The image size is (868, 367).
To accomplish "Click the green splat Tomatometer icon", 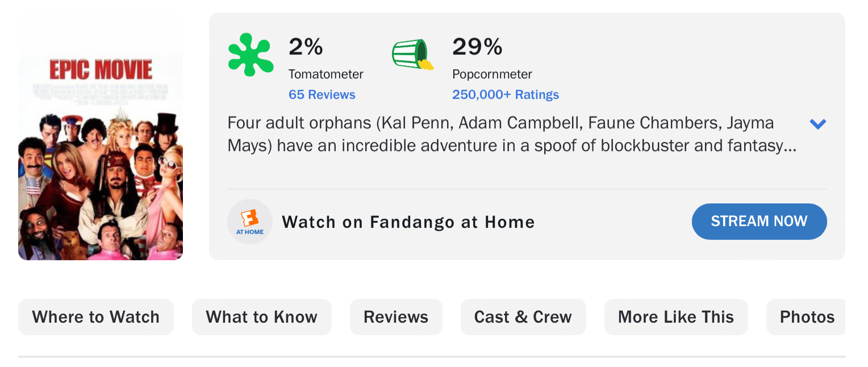I will point(251,55).
